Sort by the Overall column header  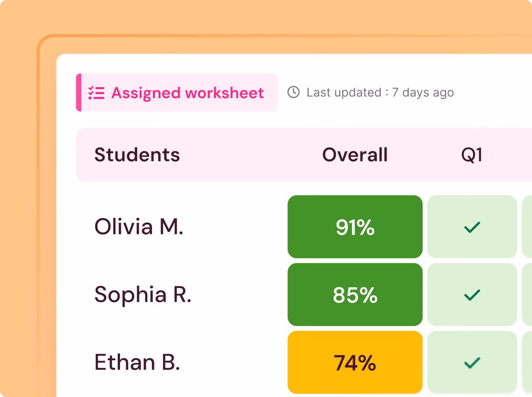pyautogui.click(x=355, y=155)
